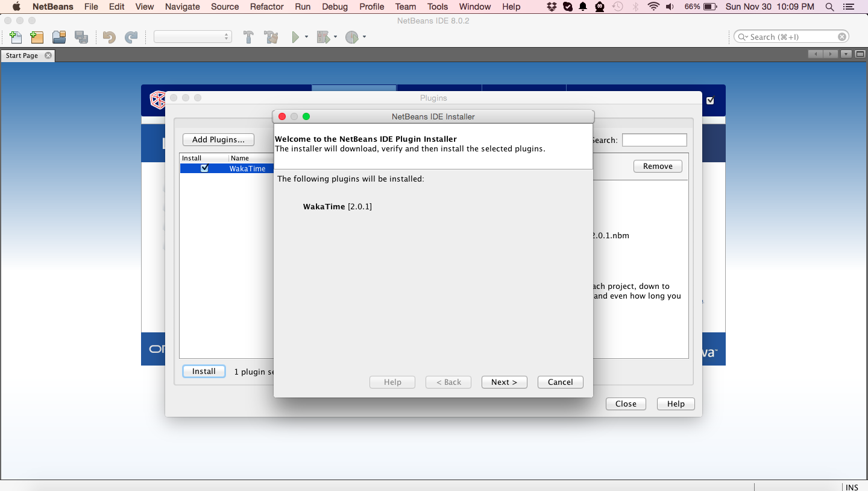This screenshot has height=491, width=868.
Task: Clear the toolbar search field
Action: (842, 37)
